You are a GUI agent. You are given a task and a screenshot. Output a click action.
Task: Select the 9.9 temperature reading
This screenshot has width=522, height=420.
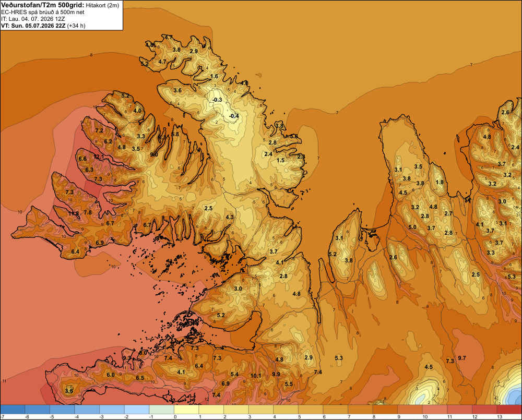276,374
